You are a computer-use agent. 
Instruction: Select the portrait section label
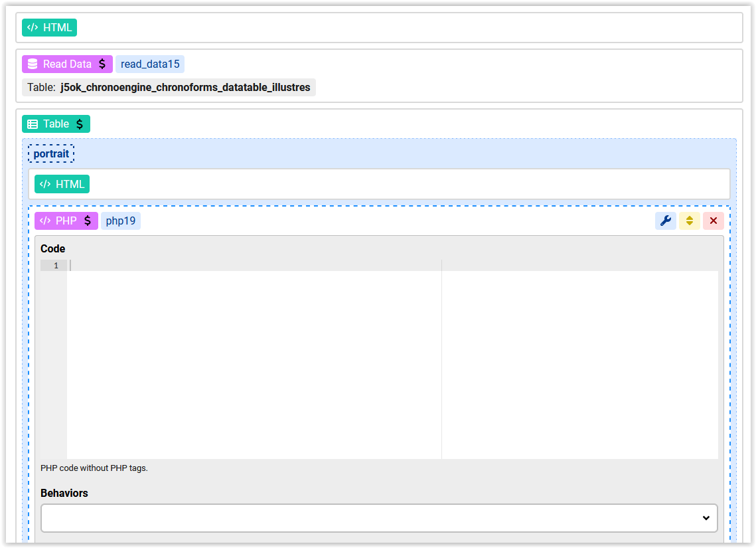[51, 154]
